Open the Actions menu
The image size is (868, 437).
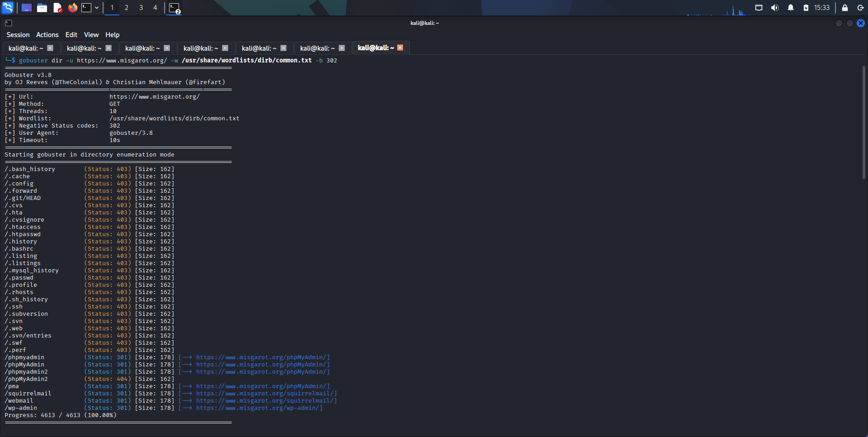click(x=47, y=35)
